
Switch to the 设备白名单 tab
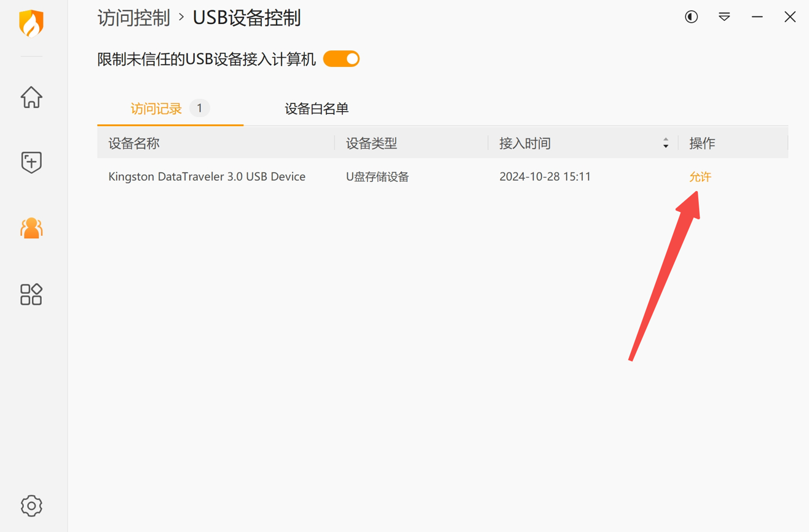pyautogui.click(x=317, y=109)
